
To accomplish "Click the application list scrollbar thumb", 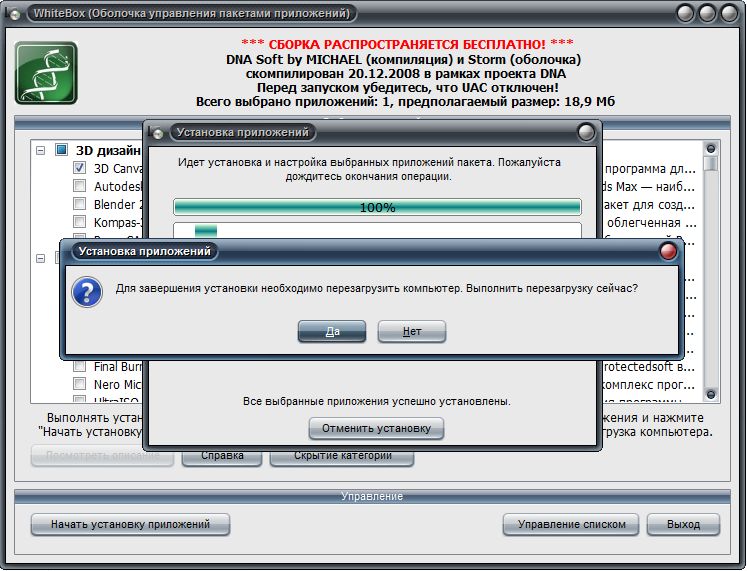I will 711,164.
